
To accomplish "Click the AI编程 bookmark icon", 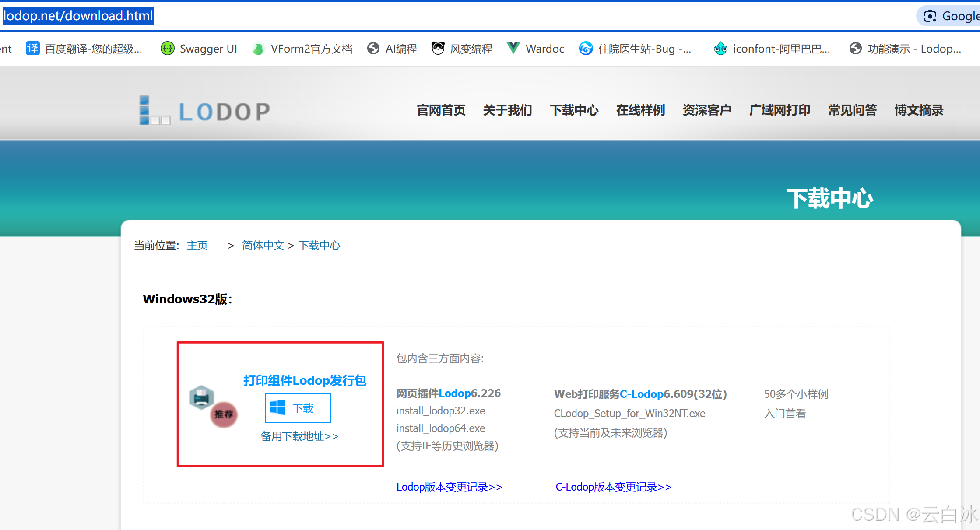I will tap(373, 48).
